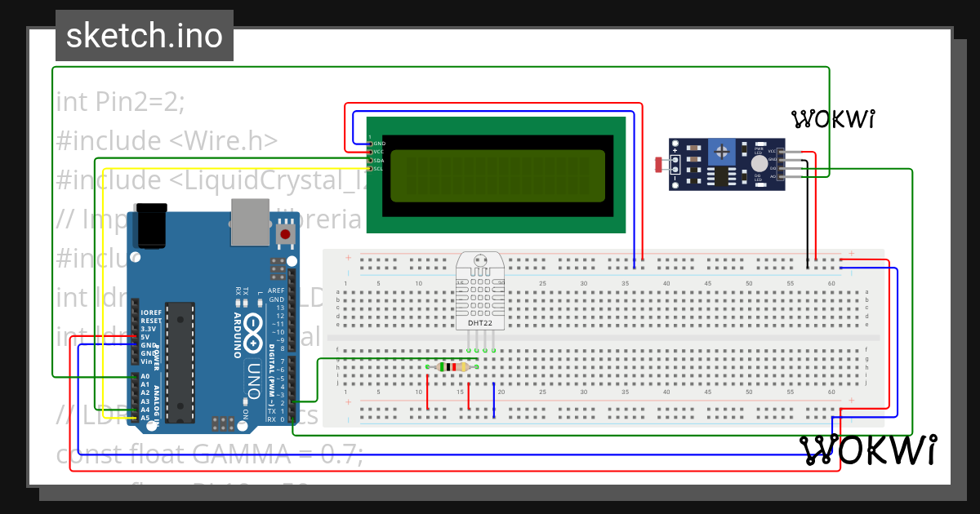Image resolution: width=980 pixels, height=514 pixels.
Task: Select the green LCD1602 display
Action: tap(498, 173)
